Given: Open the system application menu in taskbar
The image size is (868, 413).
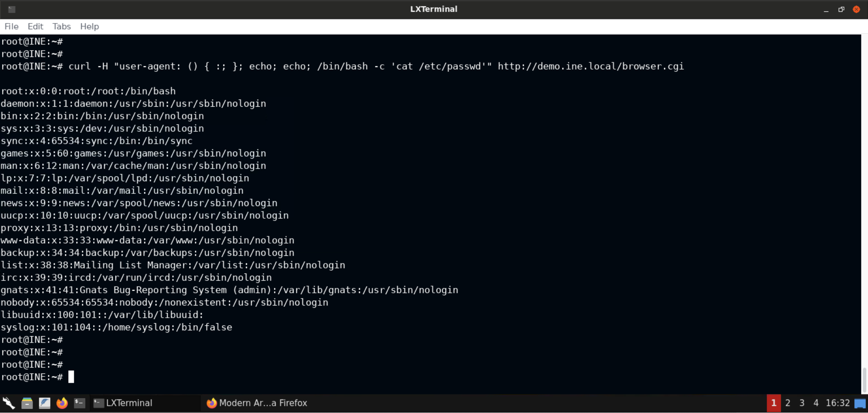Looking at the screenshot, I should click(9, 403).
